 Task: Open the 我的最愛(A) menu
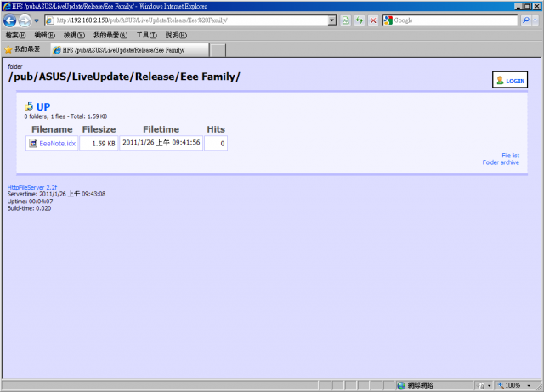point(110,35)
